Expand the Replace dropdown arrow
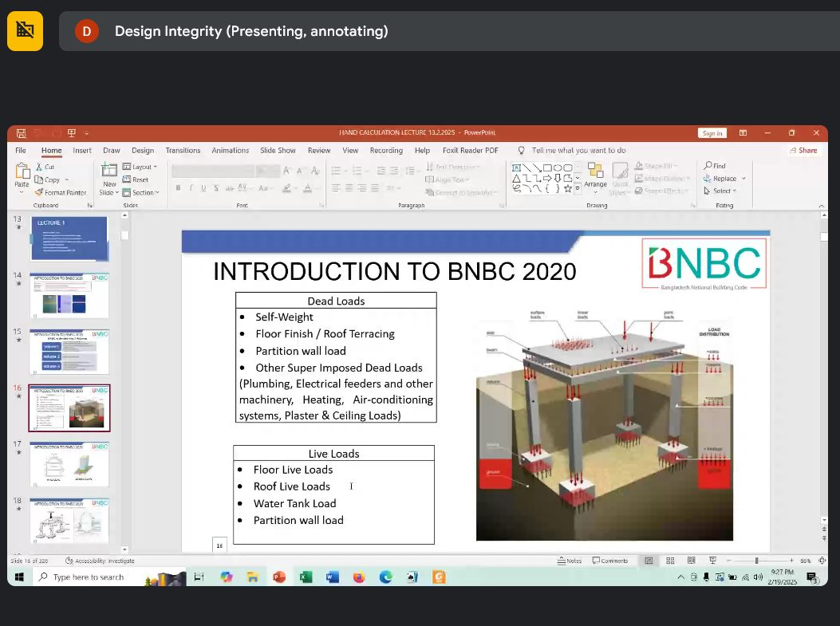 [743, 179]
